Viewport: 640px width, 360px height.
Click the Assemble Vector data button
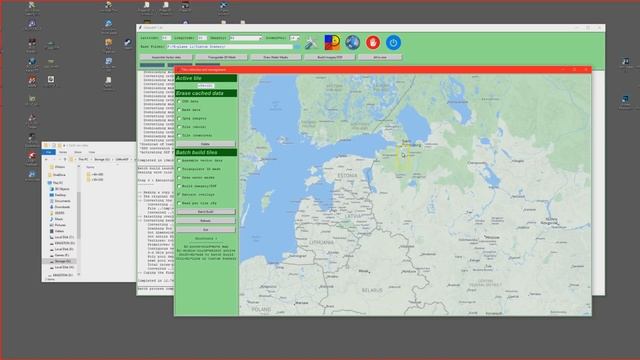[x=166, y=57]
